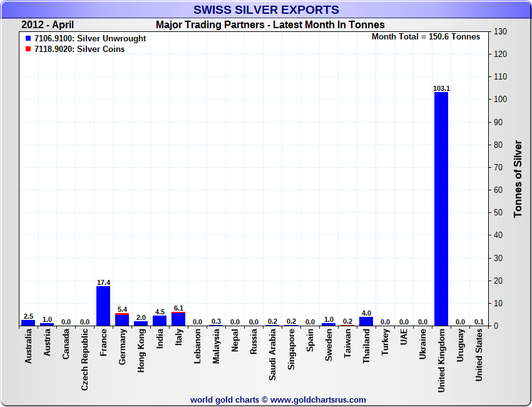The height and width of the screenshot is (407, 532).
Task: Click the Saudi Arabia axis label
Action: coord(273,353)
